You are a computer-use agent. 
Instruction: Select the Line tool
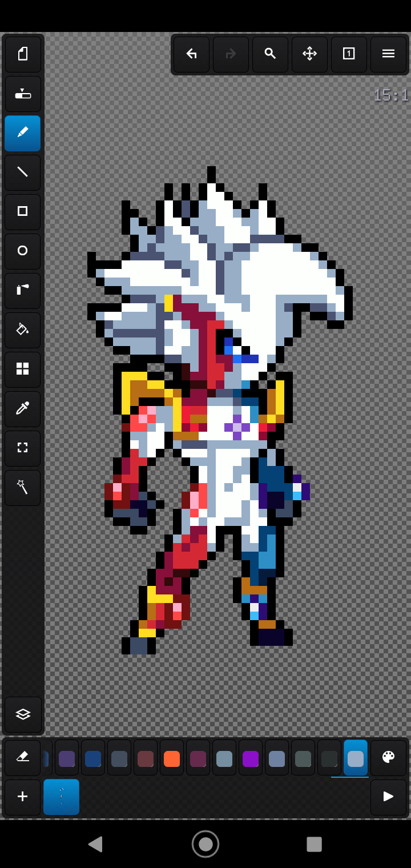23,172
